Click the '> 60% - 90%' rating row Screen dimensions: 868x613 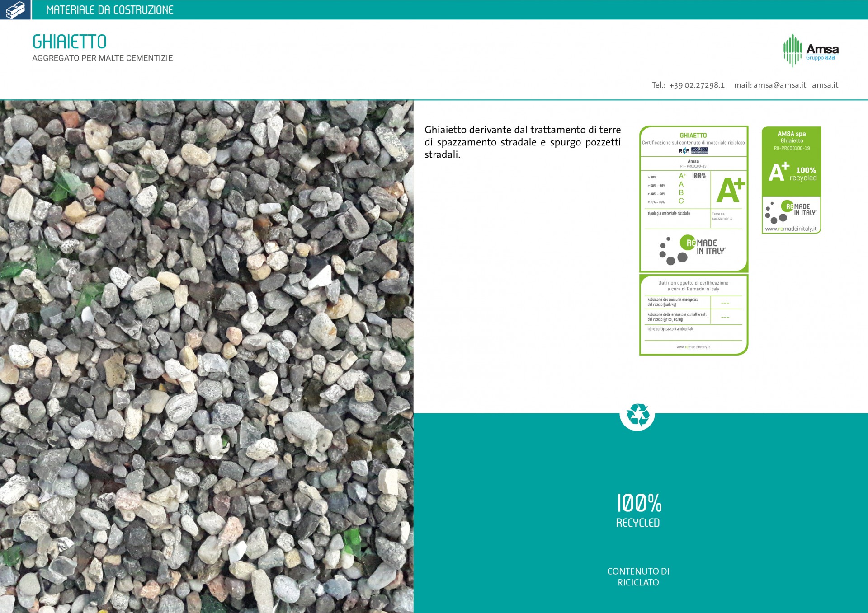[x=665, y=185]
